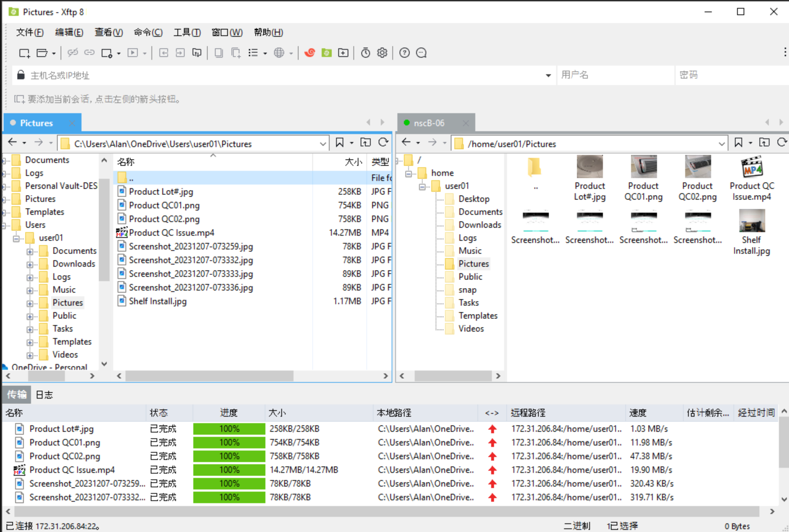Click progress bar of Product QC02.png transfer
This screenshot has height=532, width=789.
pos(229,456)
